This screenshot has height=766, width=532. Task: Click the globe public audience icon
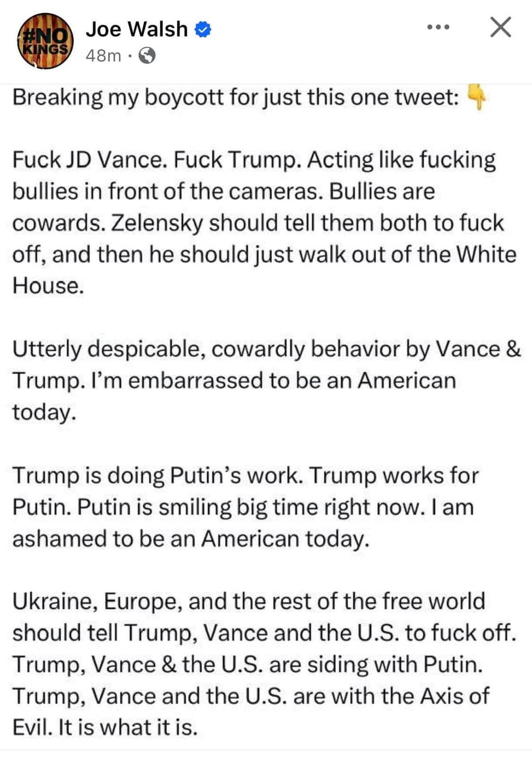(x=147, y=56)
